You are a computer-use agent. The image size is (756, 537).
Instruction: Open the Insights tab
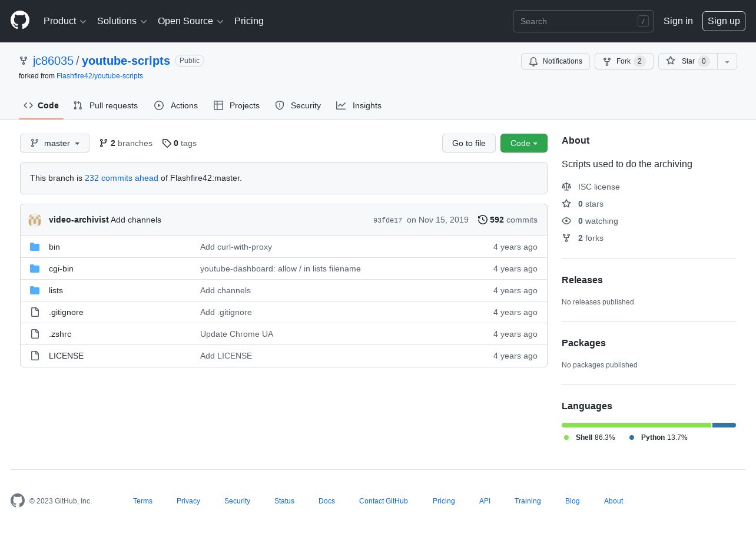tap(359, 105)
